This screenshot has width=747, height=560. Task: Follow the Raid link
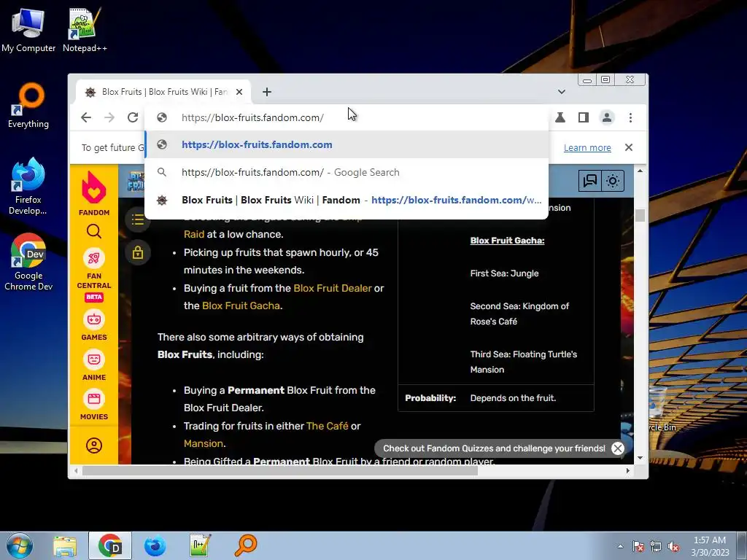[x=194, y=234]
